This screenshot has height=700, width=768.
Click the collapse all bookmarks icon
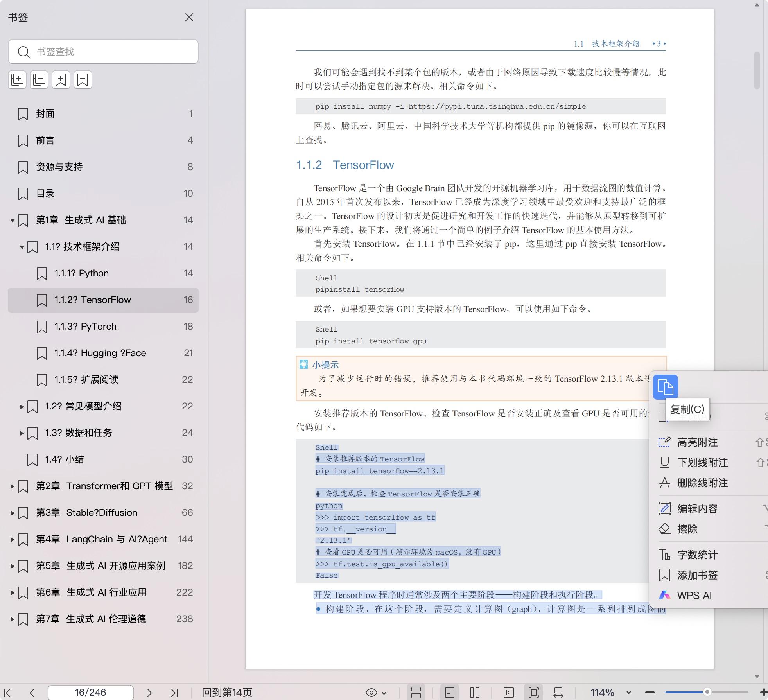coord(39,80)
